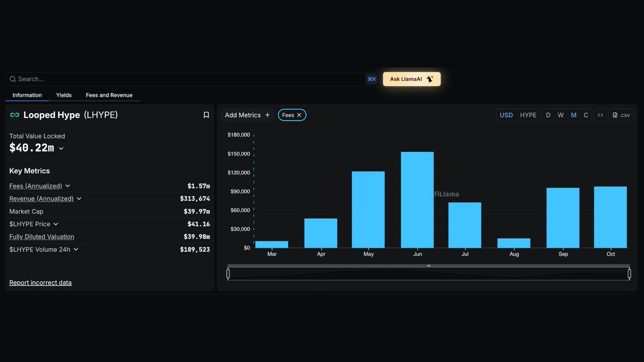Click the Key Metrics heading
The image size is (644, 362).
[30, 171]
